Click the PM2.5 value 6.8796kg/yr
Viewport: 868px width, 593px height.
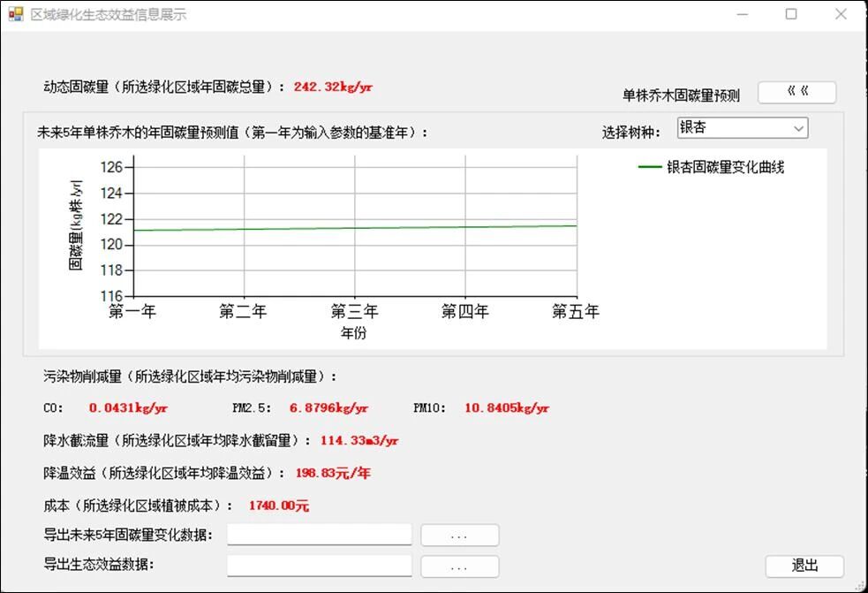coord(328,408)
